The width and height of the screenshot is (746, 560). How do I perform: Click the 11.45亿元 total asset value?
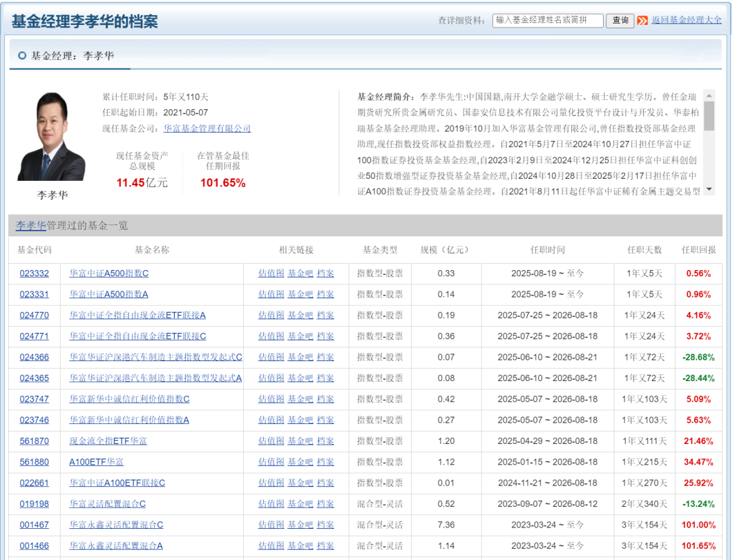point(142,183)
